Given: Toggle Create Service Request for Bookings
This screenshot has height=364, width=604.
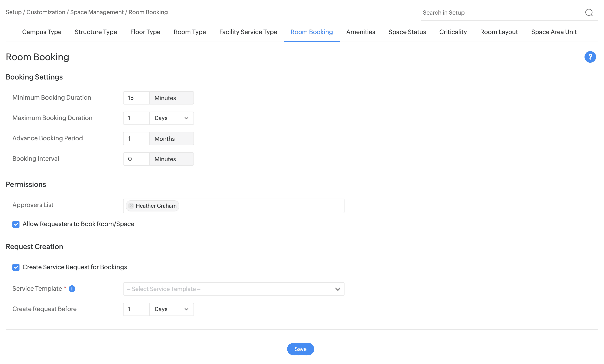Looking at the screenshot, I should (x=16, y=267).
